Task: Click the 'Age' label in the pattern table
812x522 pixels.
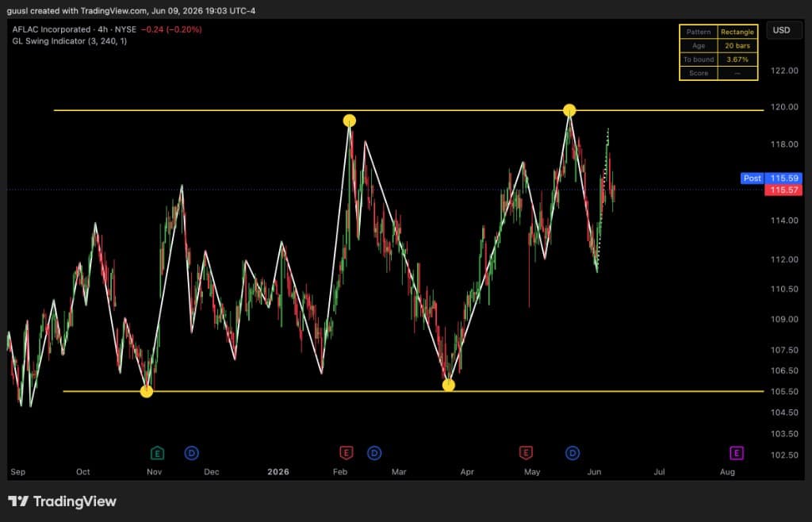Action: (x=699, y=45)
